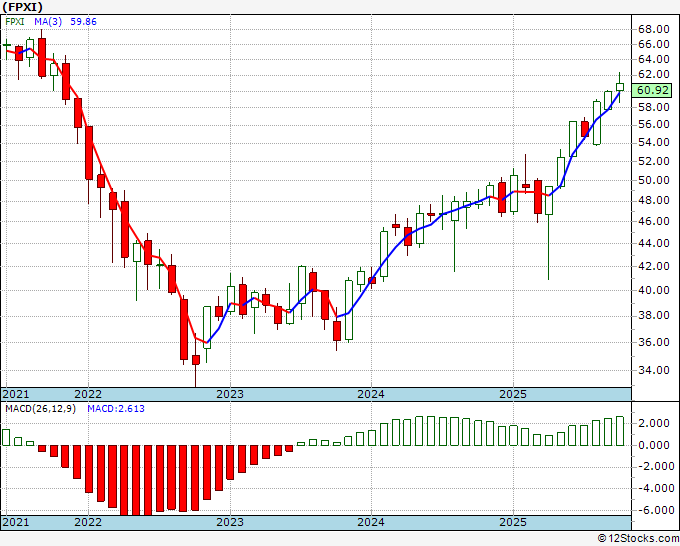Click 2025 on the MACD panel timeline

click(x=513, y=522)
